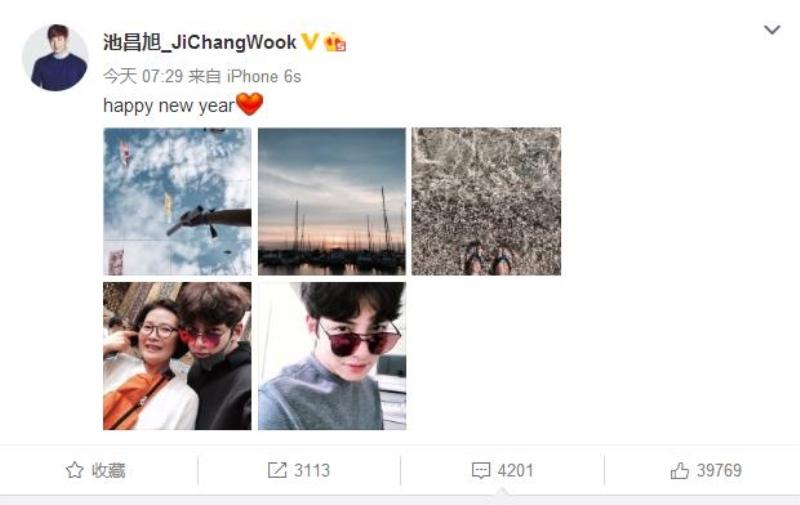The width and height of the screenshot is (800, 505).
Task: Click the comment bubble icon
Action: [x=481, y=470]
